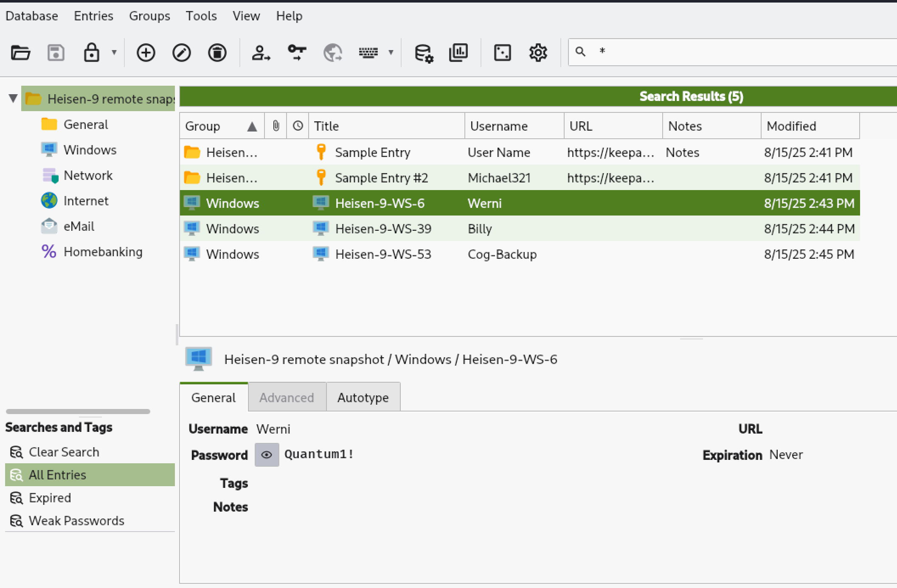Select the Weak Passwords saved search

point(76,521)
